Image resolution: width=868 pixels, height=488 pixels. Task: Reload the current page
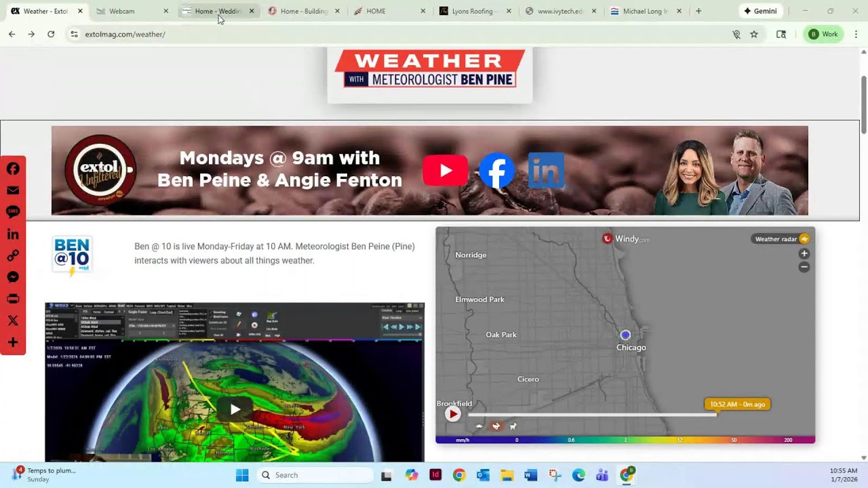51,34
